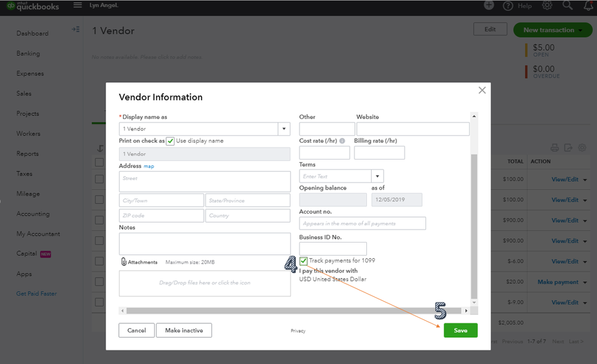This screenshot has height=364, width=597.
Task: Open the Help question mark icon
Action: click(508, 6)
